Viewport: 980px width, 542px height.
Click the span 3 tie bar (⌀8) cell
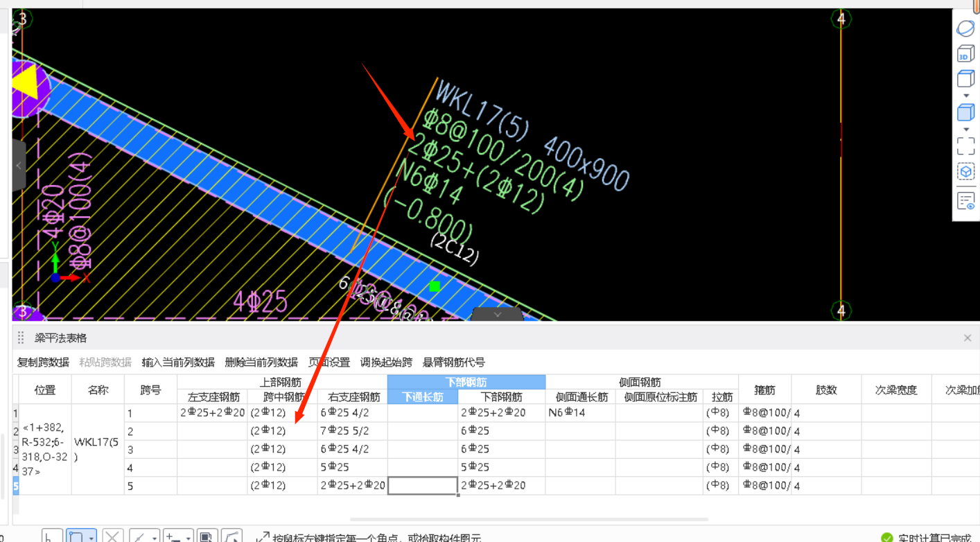[721, 449]
